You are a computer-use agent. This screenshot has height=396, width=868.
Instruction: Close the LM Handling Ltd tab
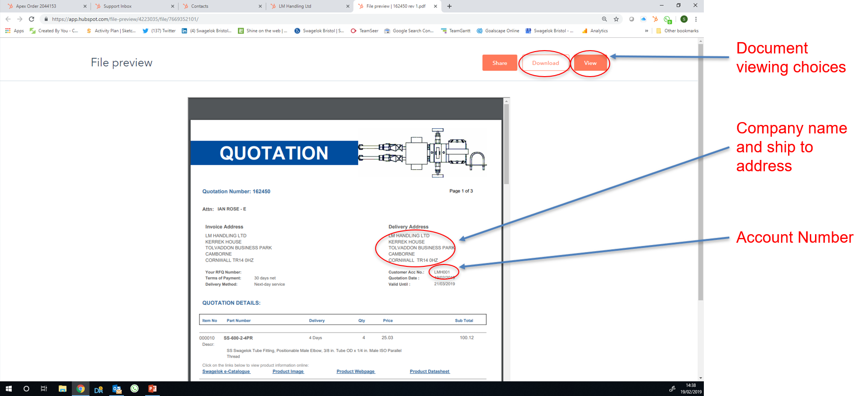[x=348, y=6]
